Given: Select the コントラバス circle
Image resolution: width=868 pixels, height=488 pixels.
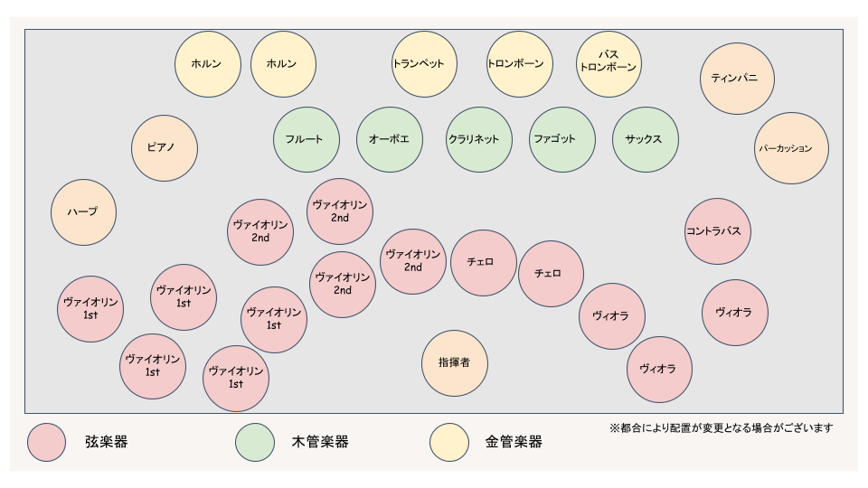Looking at the screenshot, I should point(717,231).
